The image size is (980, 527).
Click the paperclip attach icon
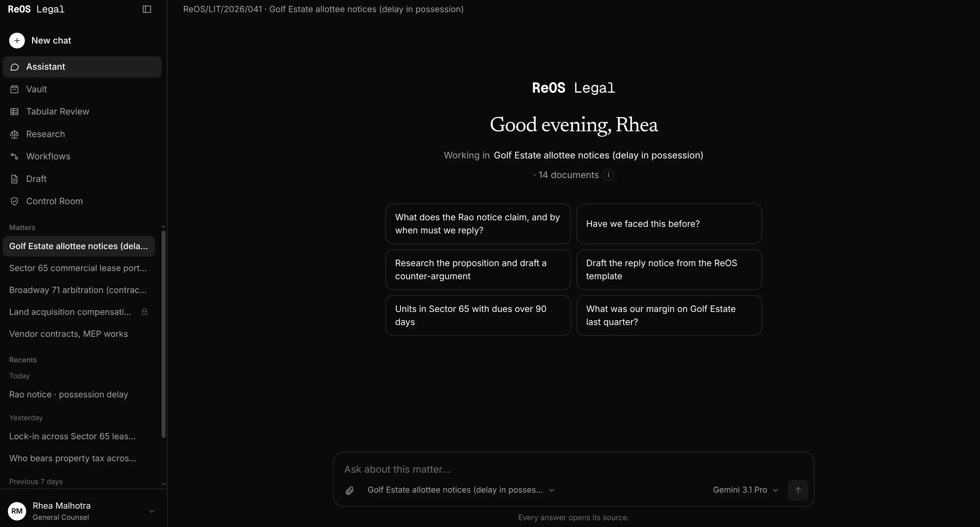pyautogui.click(x=350, y=490)
